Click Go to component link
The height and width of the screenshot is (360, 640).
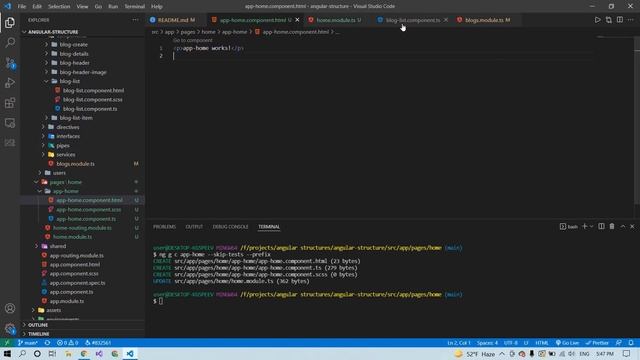click(193, 40)
